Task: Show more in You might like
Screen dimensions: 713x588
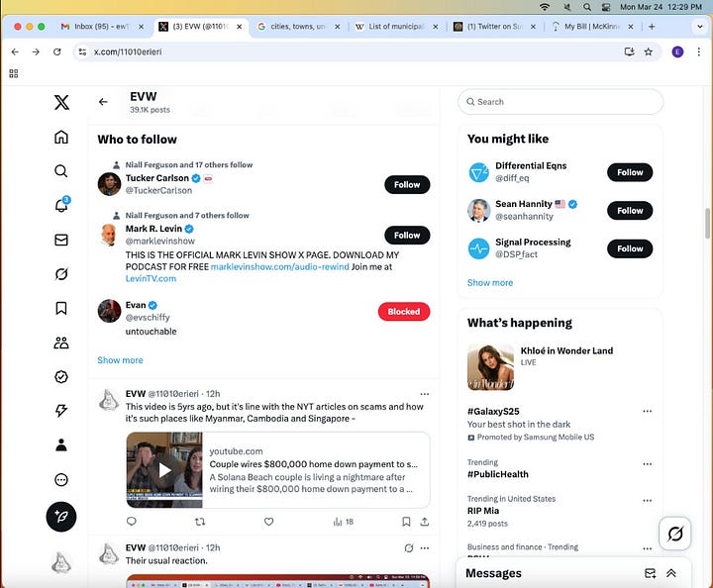Action: (490, 283)
